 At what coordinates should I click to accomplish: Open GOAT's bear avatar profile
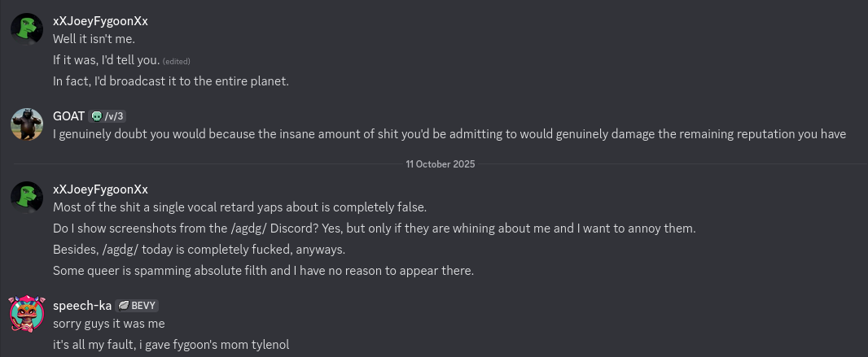(27, 124)
